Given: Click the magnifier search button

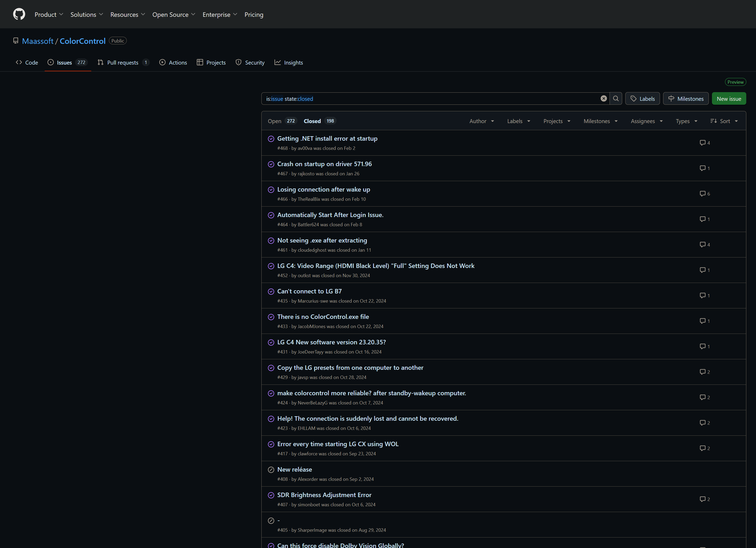Looking at the screenshot, I should 616,99.
